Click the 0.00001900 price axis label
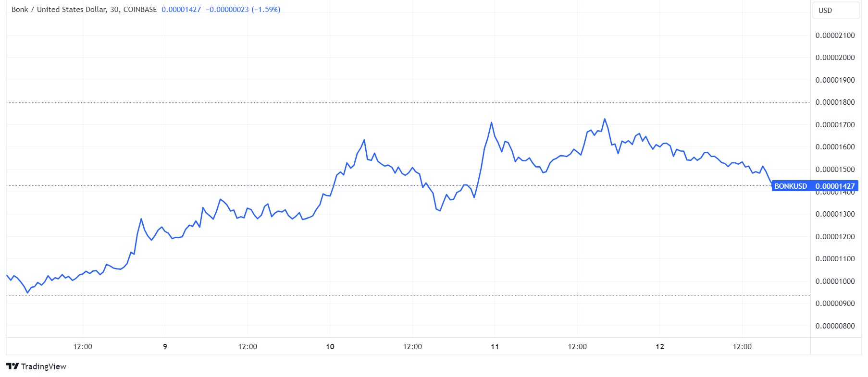Screen dimensions: 868x377 (x=835, y=80)
